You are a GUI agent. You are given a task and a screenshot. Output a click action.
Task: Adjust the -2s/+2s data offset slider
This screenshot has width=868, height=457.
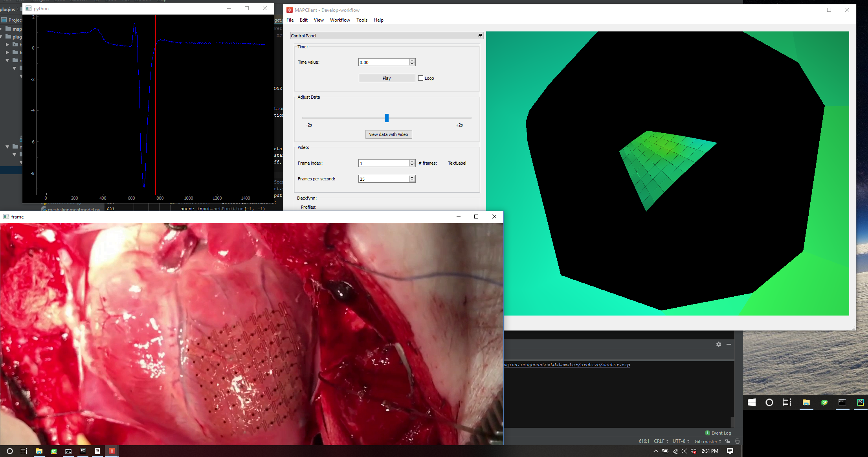point(387,118)
